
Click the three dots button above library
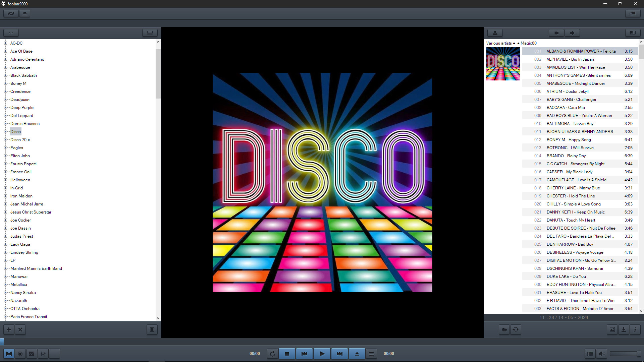pos(11,33)
